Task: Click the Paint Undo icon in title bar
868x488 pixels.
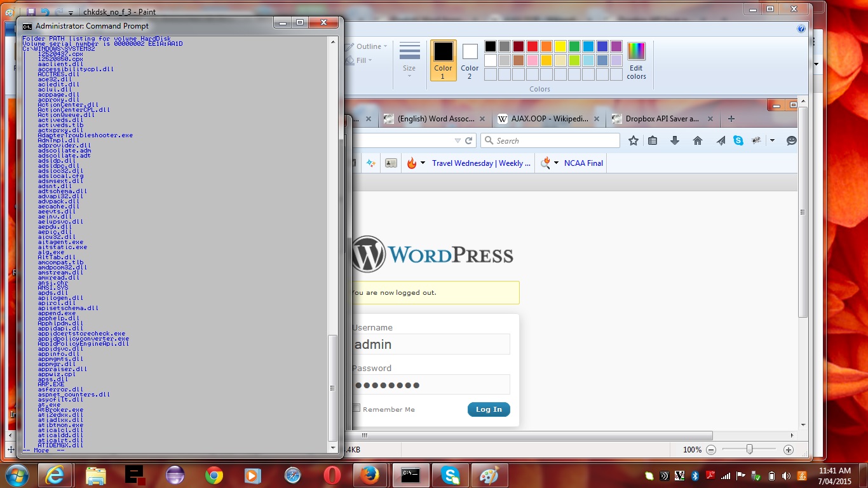Action: pos(44,11)
